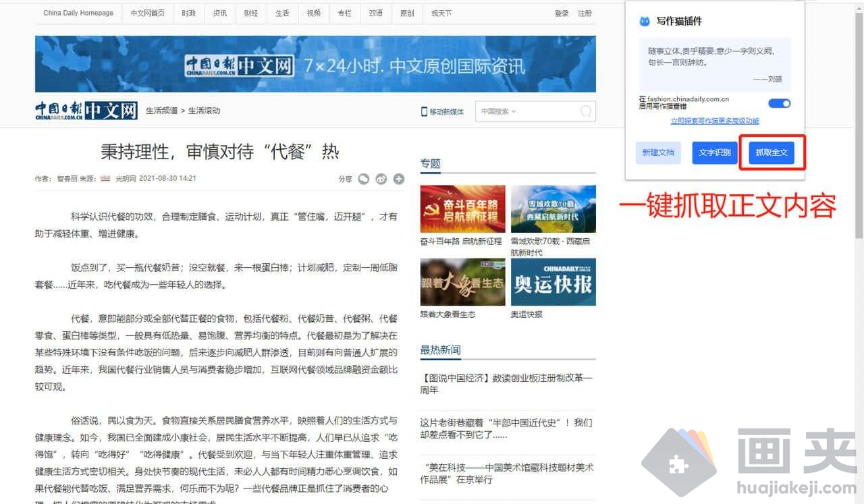Expand the 中国搜索 dropdown
The image size is (864, 504).
tap(499, 111)
